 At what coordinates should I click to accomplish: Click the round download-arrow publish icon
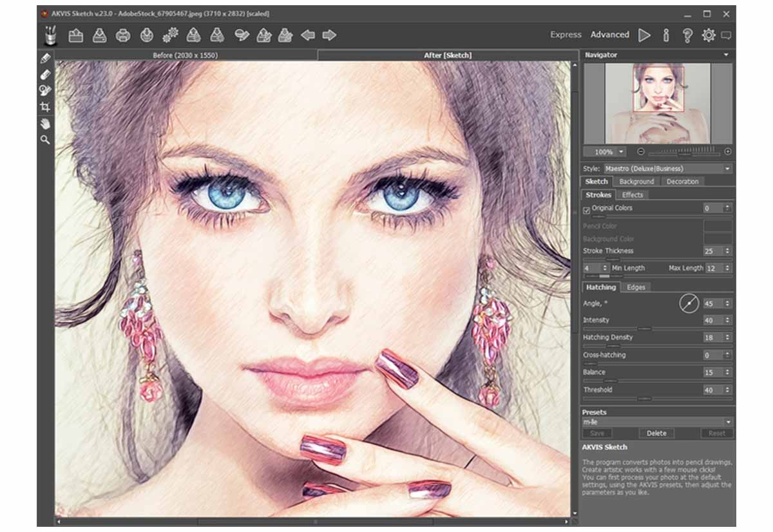[x=147, y=35]
